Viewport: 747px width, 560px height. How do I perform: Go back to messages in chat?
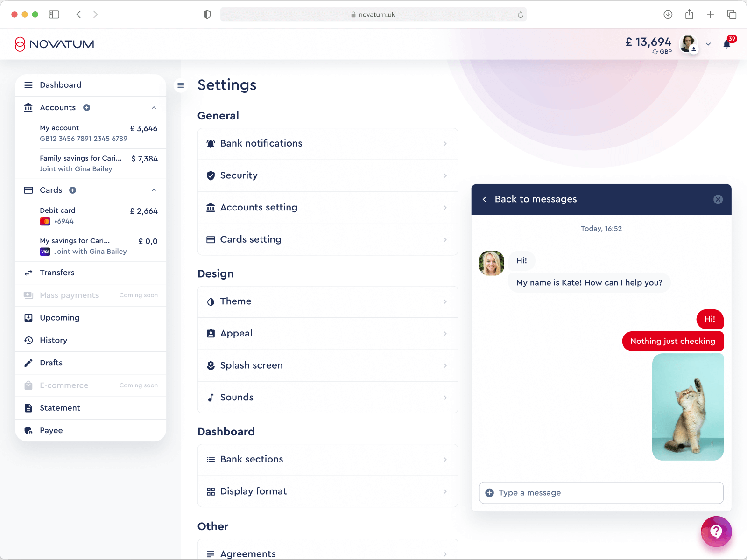[x=530, y=199]
